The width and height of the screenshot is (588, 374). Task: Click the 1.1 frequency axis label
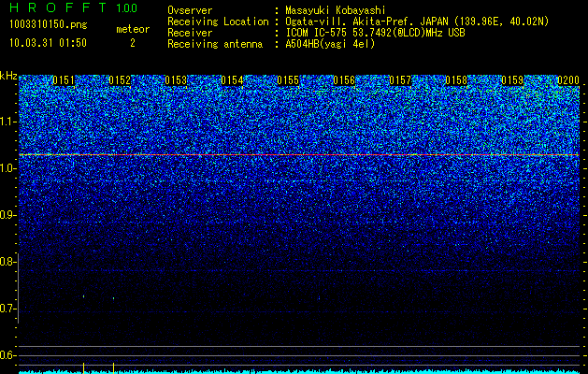pos(7,122)
